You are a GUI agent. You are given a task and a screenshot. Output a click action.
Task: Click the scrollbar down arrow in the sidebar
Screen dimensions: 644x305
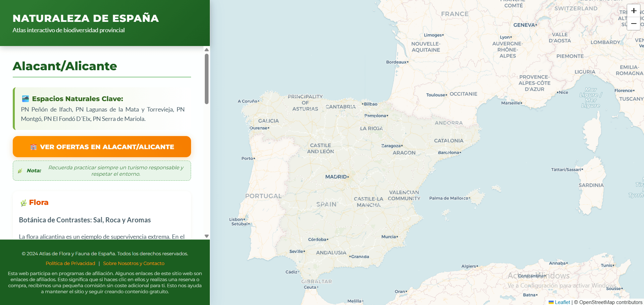coord(206,236)
